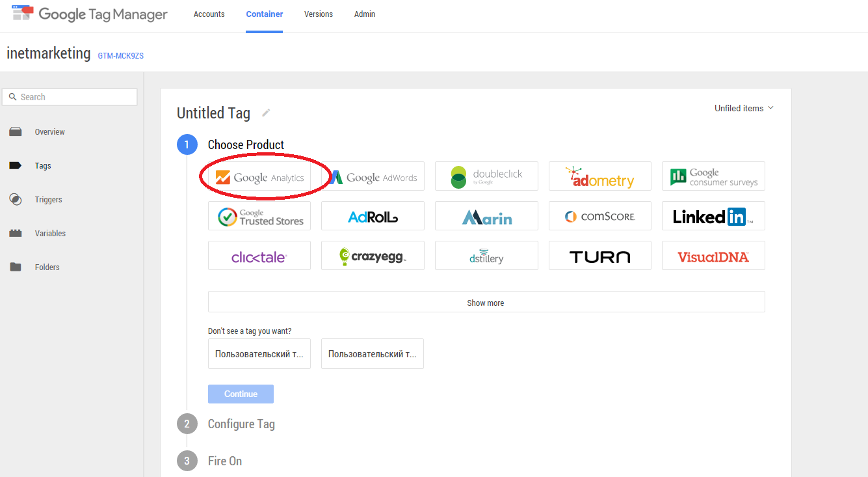Open Triggers in the sidebar
The image size is (868, 477).
49,200
